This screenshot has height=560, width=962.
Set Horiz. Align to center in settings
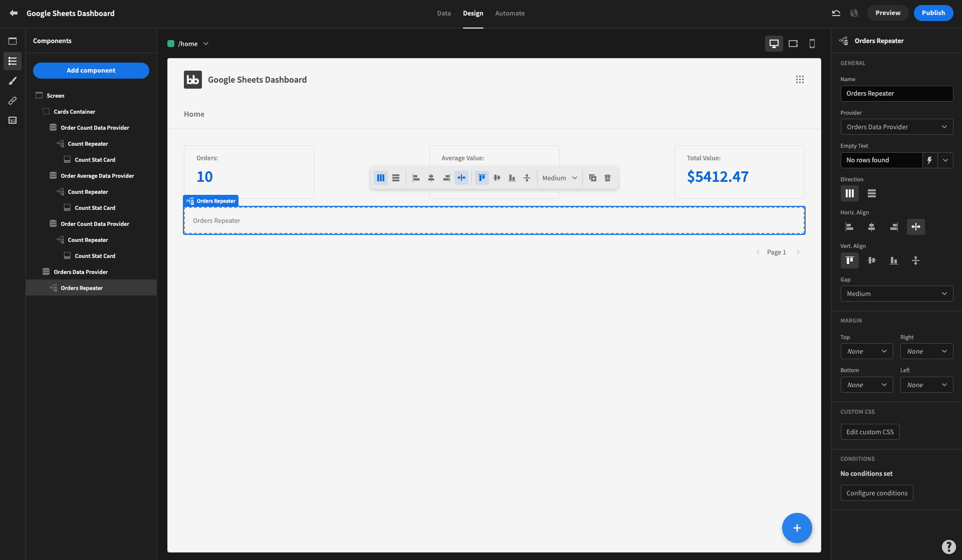872,227
